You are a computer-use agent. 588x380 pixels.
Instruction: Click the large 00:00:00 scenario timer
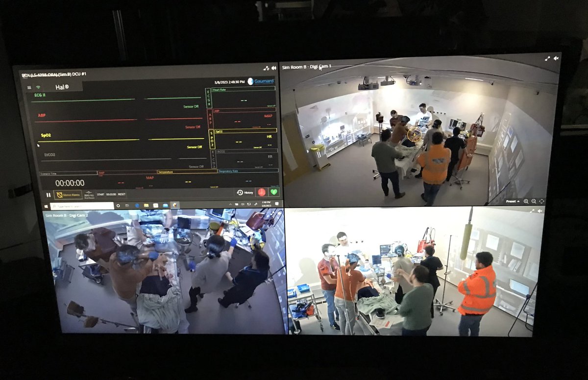coord(70,183)
